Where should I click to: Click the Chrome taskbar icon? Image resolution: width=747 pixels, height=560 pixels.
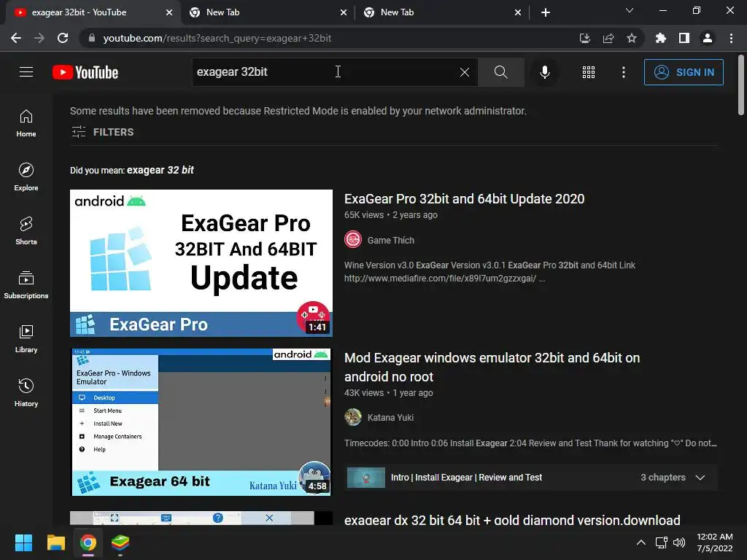[88, 542]
